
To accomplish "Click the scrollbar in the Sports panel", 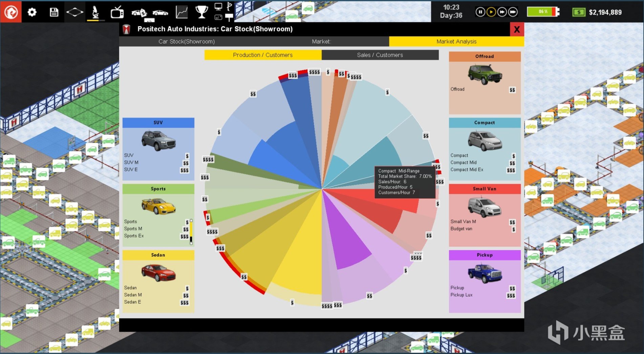I will pyautogui.click(x=191, y=232).
